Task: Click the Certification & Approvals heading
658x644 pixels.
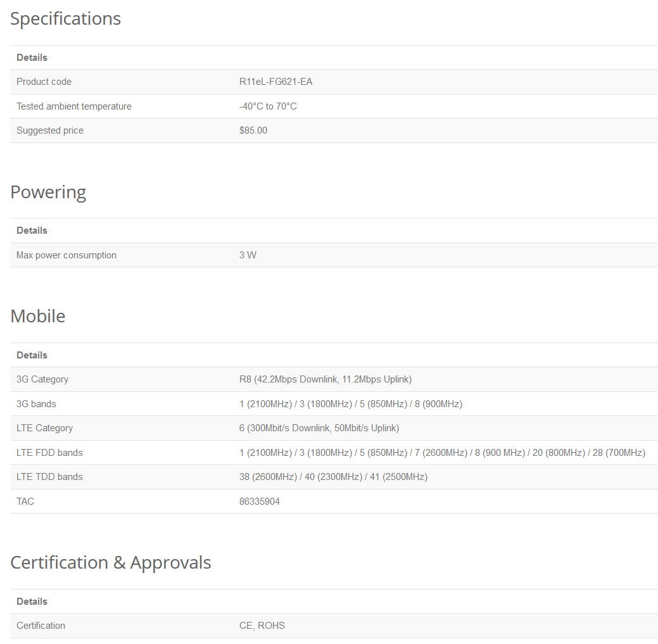Action: pos(110,562)
